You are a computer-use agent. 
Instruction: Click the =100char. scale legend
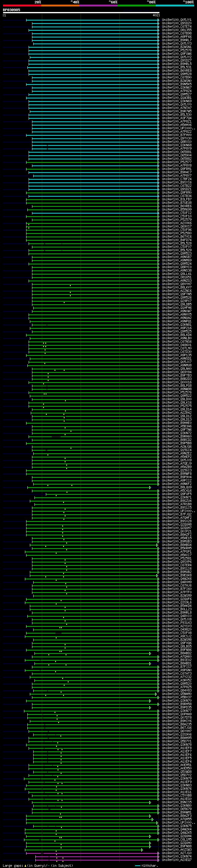tap(147, 865)
